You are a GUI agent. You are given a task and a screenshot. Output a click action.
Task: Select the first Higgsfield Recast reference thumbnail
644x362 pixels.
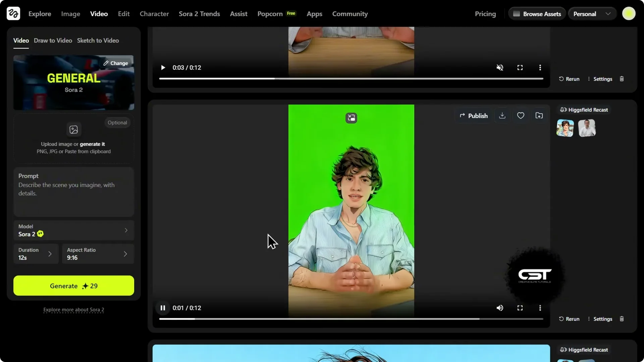(565, 128)
